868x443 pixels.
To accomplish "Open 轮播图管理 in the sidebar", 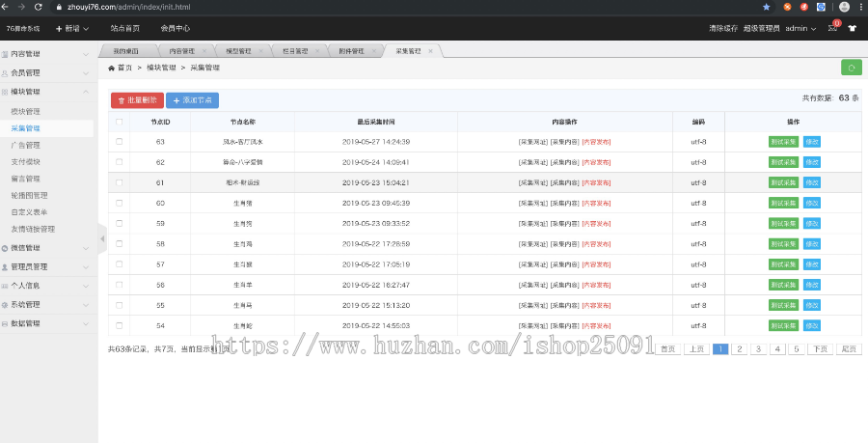I will tap(29, 196).
